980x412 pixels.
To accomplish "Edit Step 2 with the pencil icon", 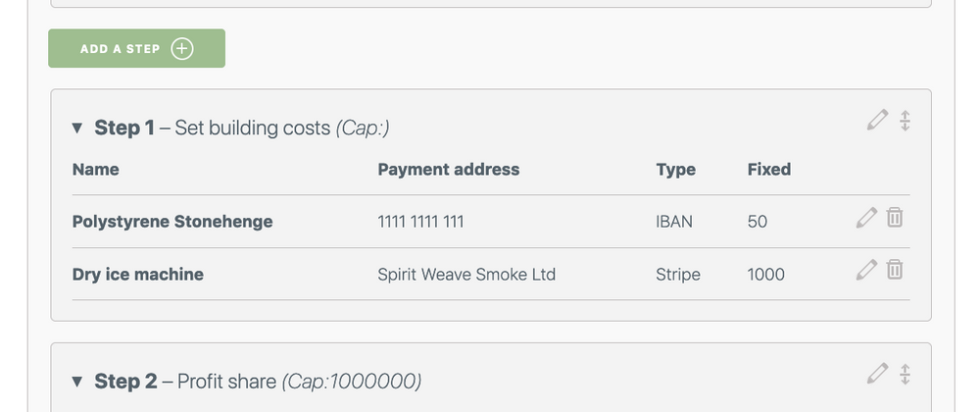I will 877,373.
